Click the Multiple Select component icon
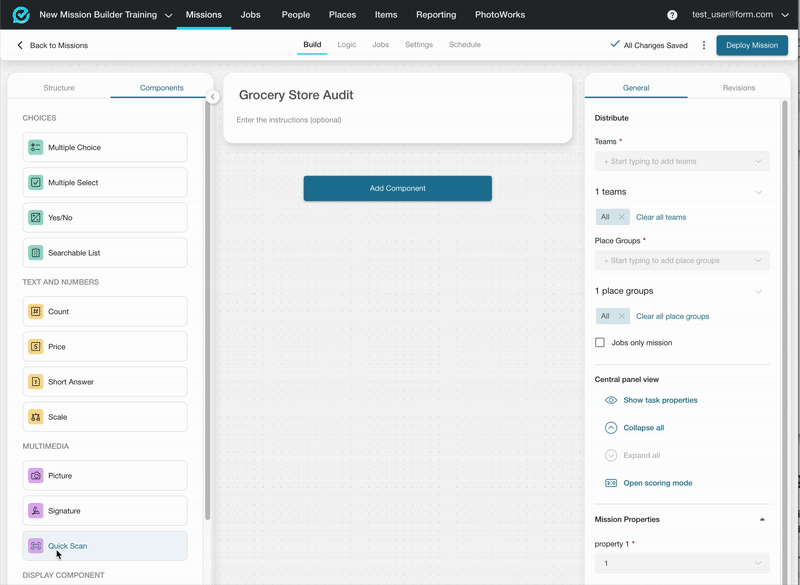The image size is (800, 585). coord(36,183)
